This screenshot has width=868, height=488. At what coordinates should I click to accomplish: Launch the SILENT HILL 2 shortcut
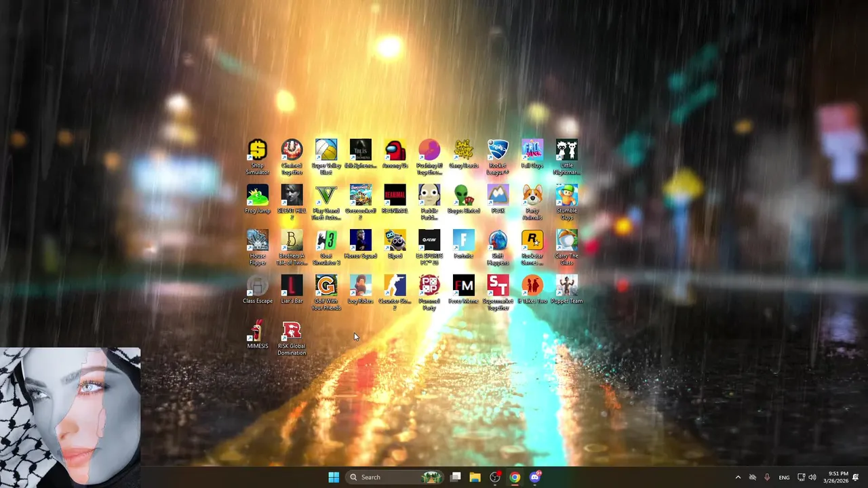tap(292, 202)
